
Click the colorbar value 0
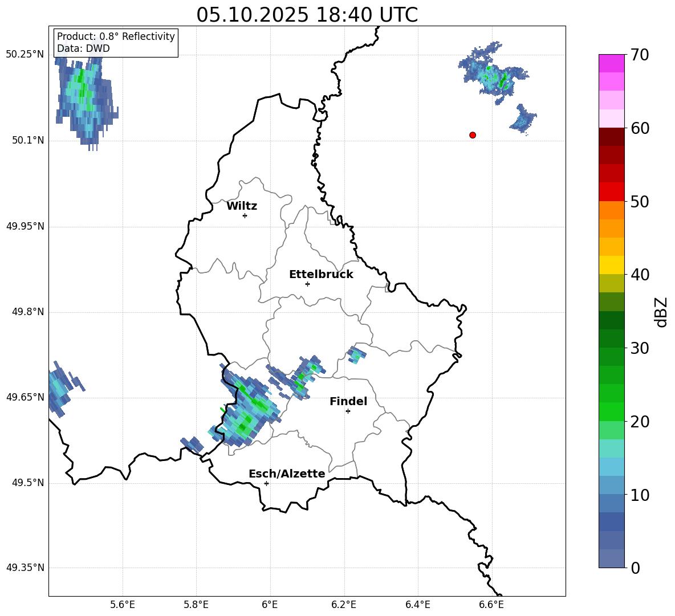(635, 568)
